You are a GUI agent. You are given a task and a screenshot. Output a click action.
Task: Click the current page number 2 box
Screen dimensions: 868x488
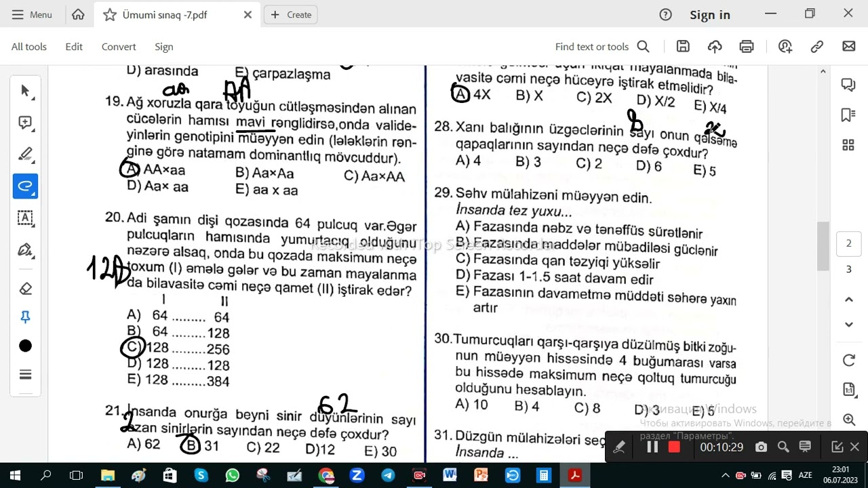(848, 244)
